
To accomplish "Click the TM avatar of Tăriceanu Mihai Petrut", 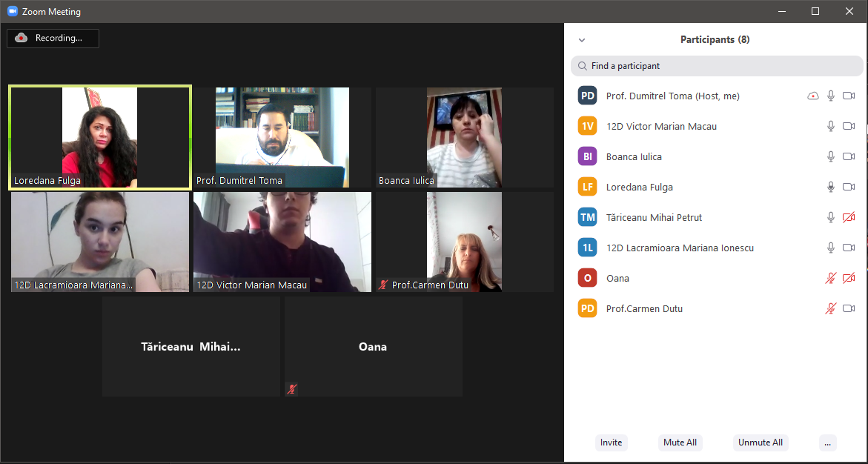I will [587, 218].
